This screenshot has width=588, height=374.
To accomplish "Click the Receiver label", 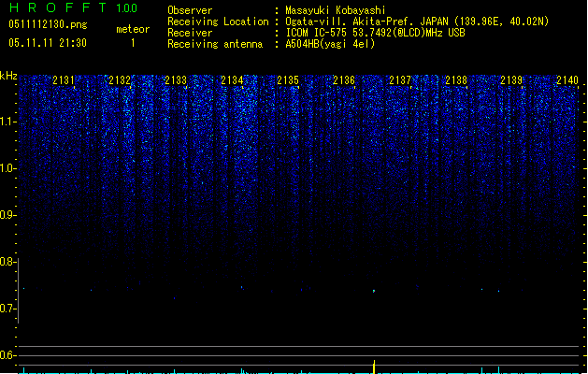I will pyautogui.click(x=190, y=33).
